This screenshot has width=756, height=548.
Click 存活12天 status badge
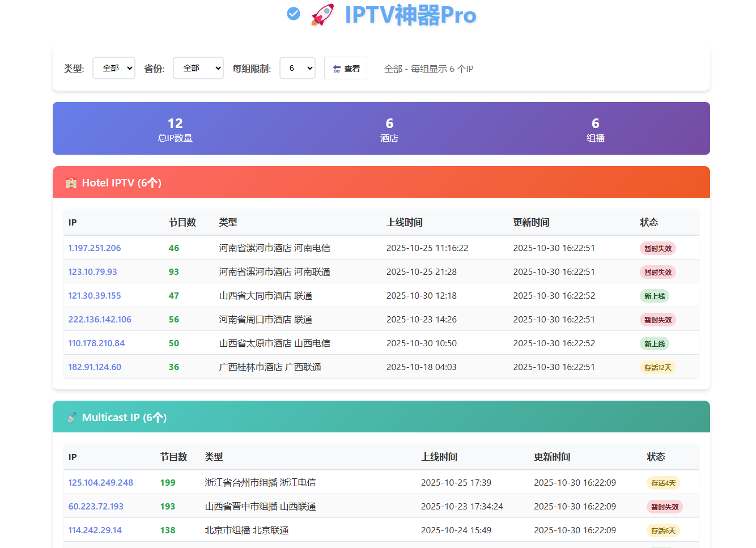click(657, 367)
